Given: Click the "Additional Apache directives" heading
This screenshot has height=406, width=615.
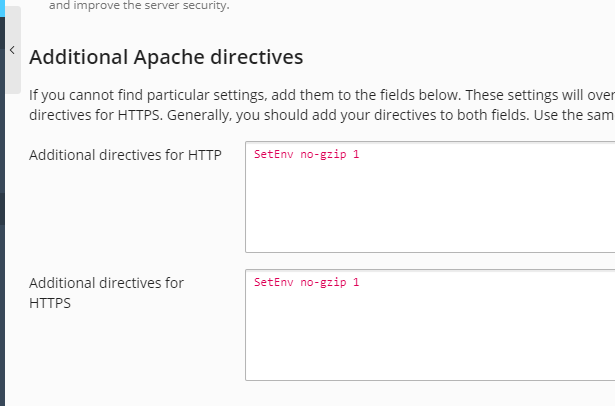Looking at the screenshot, I should pyautogui.click(x=165, y=57).
